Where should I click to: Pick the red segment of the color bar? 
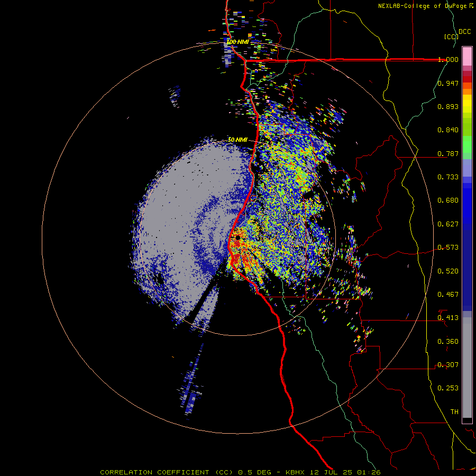(467, 79)
